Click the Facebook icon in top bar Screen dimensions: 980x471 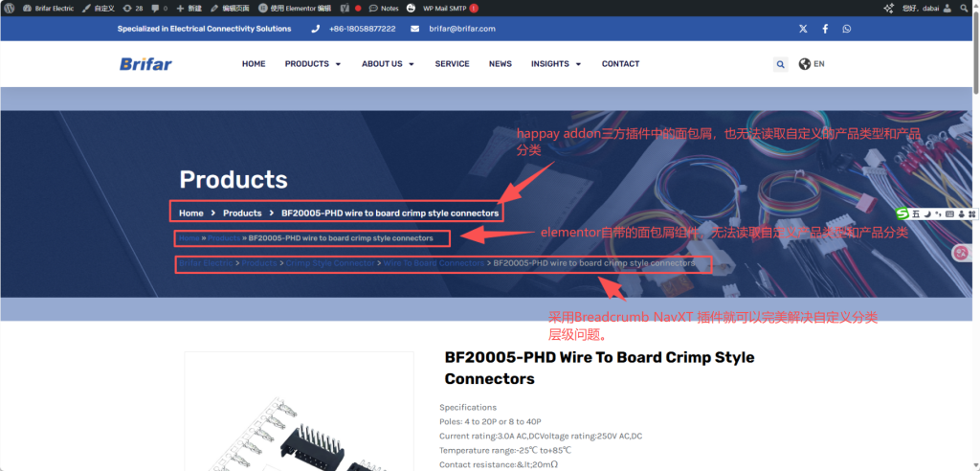coord(825,29)
